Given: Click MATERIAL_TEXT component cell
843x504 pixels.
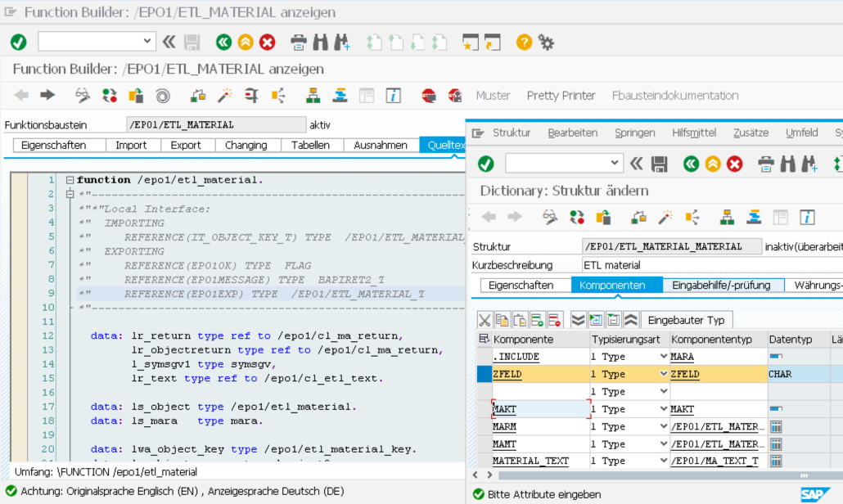Looking at the screenshot, I should coord(541,461).
